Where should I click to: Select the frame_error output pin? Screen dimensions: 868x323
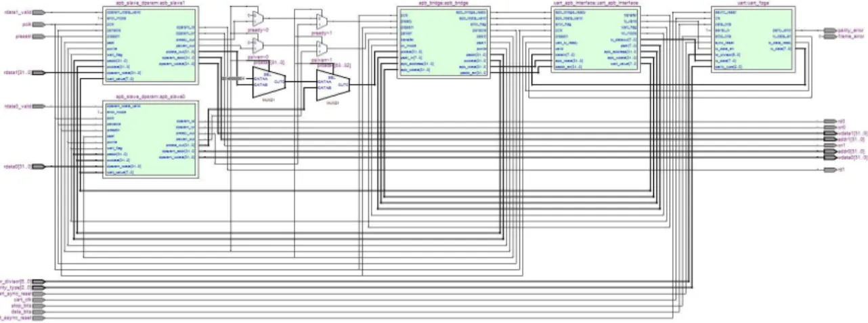tap(830, 37)
